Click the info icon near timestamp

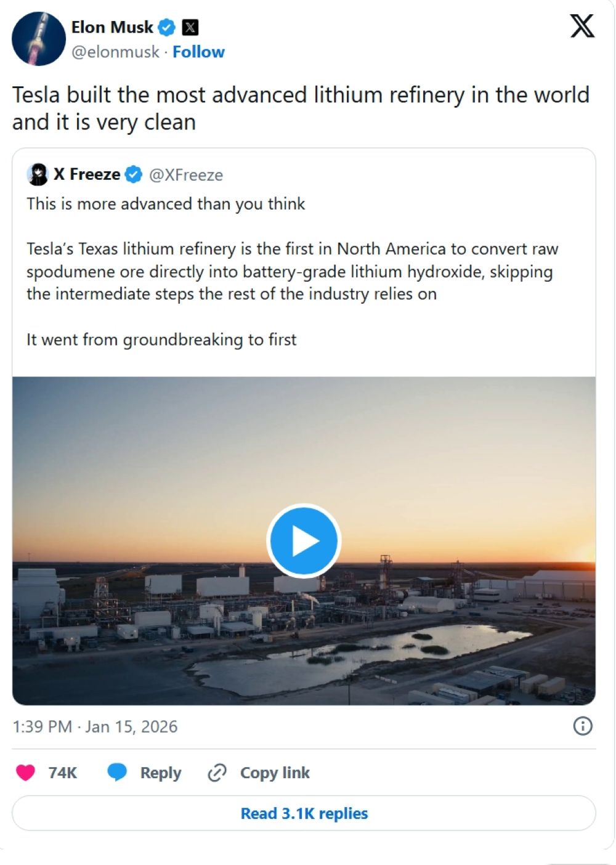pyautogui.click(x=582, y=726)
